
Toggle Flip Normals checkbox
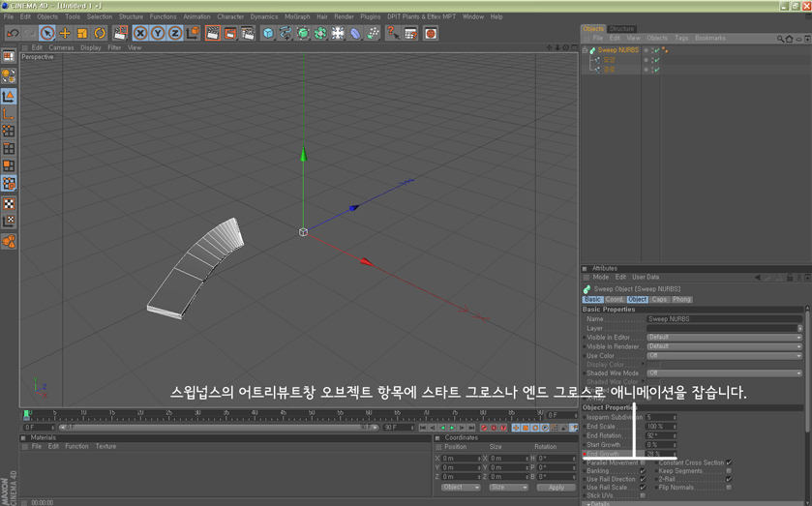pos(729,488)
